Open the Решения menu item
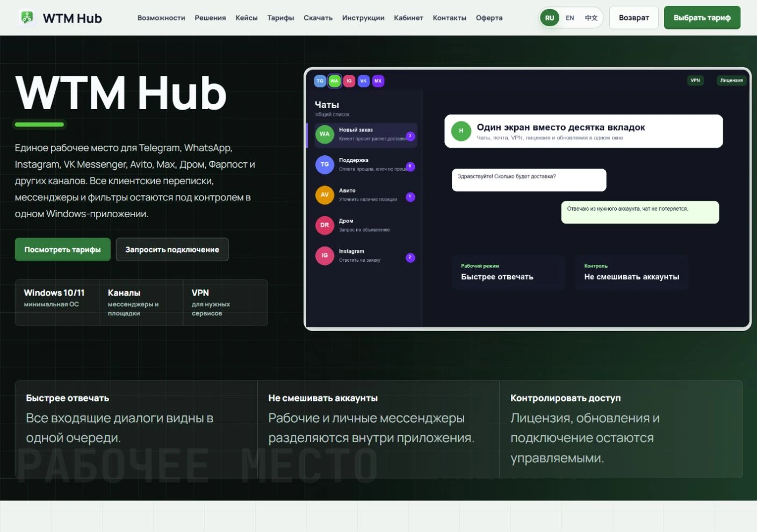 (210, 18)
